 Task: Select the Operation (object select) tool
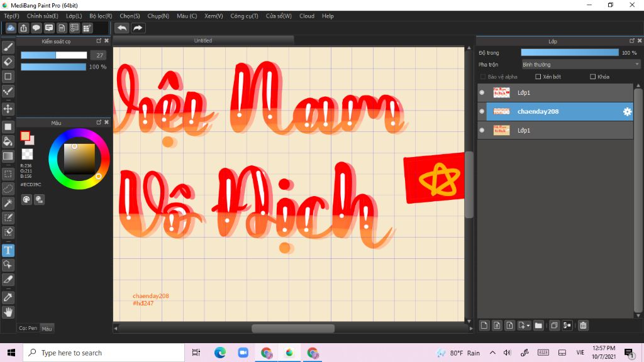(8, 265)
